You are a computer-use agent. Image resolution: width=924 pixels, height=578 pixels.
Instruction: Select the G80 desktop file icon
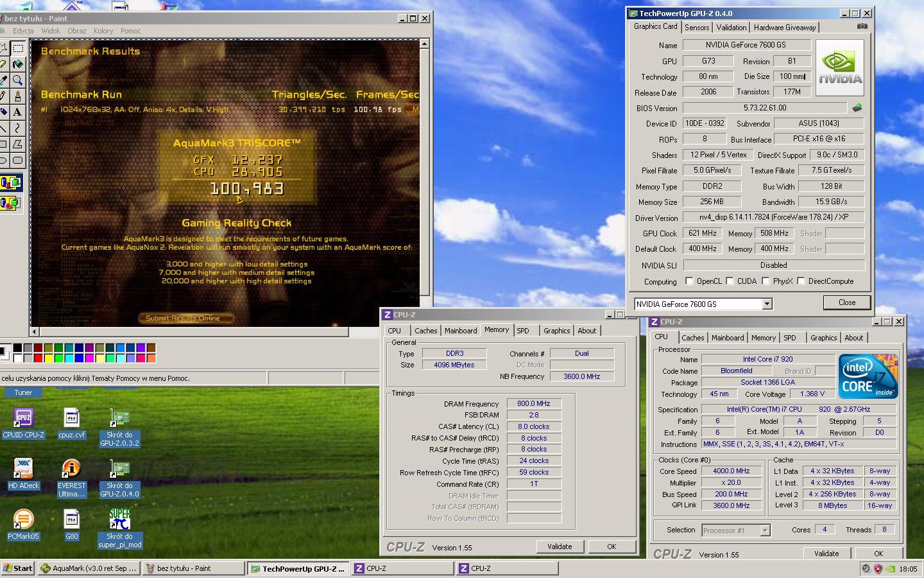[x=71, y=525]
